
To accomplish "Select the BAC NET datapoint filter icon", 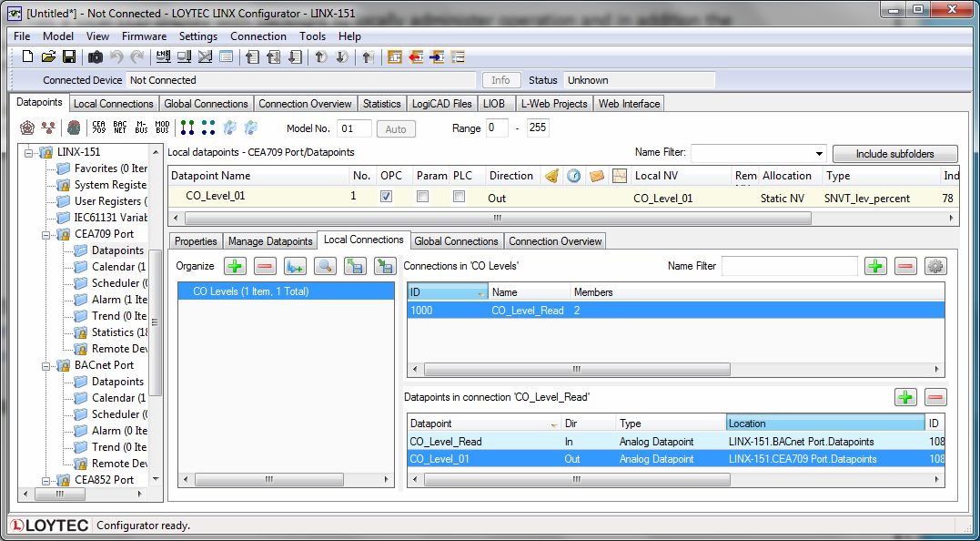I will tap(120, 128).
